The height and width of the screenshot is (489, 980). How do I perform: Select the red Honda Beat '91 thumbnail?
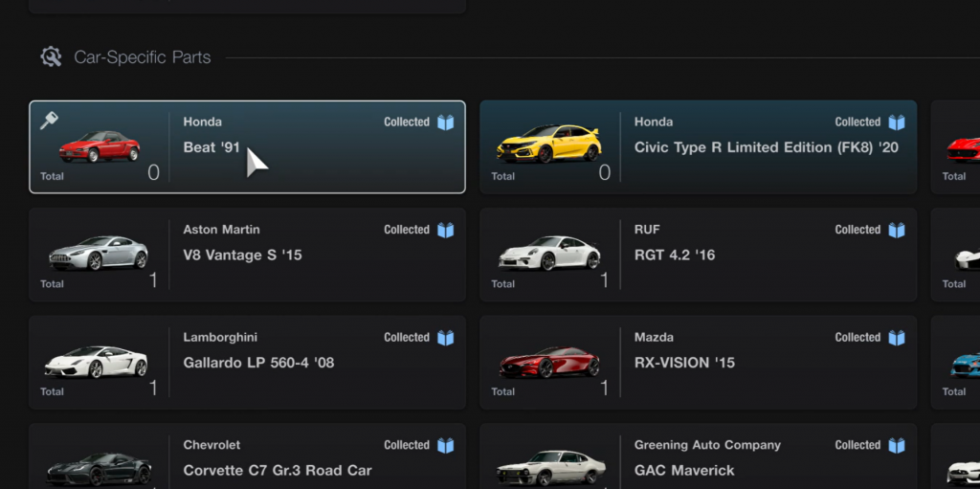pyautogui.click(x=100, y=146)
